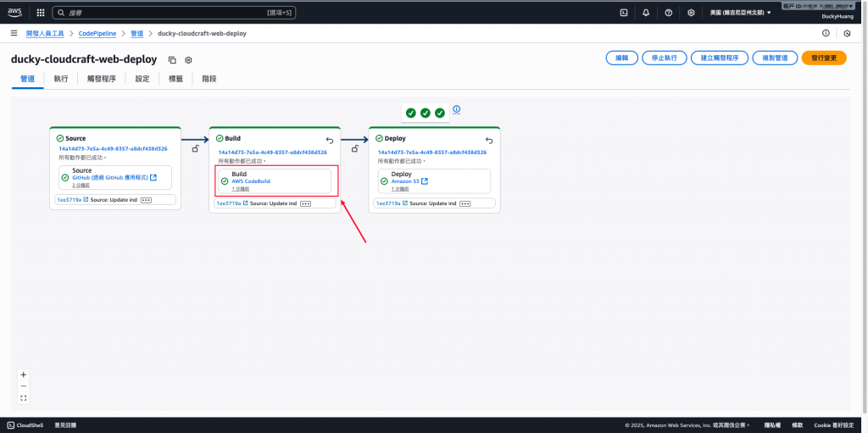The width and height of the screenshot is (868, 433).
Task: Open the notifications bell
Action: tap(646, 13)
